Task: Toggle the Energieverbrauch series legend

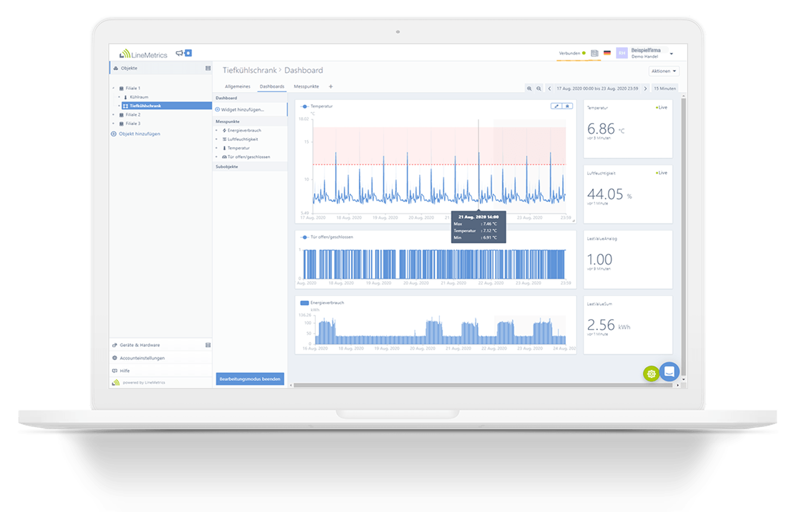Action: click(304, 303)
